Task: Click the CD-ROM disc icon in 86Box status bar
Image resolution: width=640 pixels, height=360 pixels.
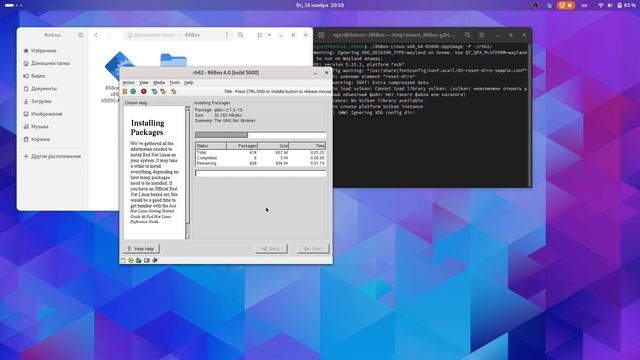Action: (x=131, y=260)
